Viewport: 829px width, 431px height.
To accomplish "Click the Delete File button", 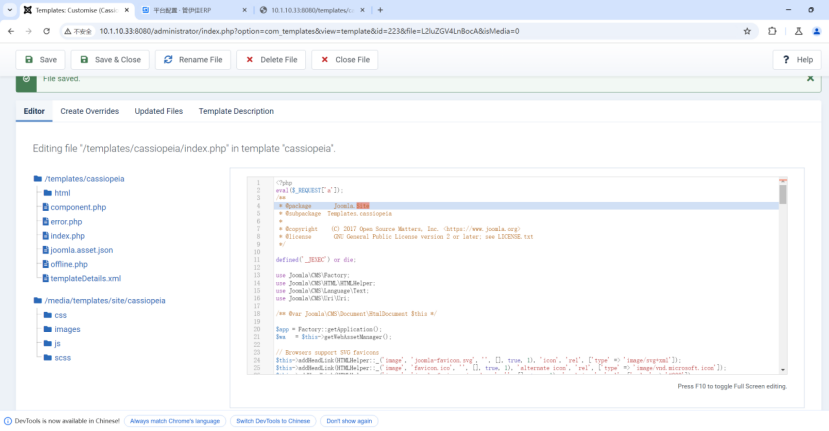I will pyautogui.click(x=270, y=60).
